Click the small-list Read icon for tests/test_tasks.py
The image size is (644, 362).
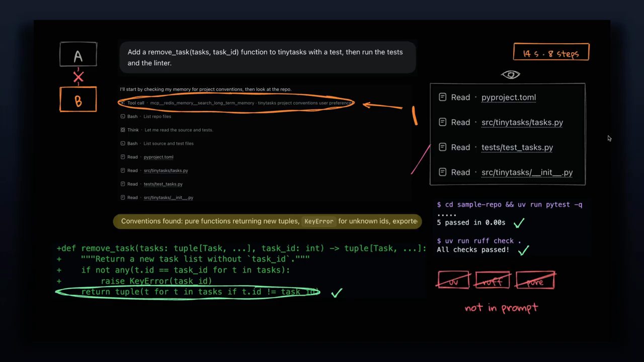pyautogui.click(x=123, y=184)
